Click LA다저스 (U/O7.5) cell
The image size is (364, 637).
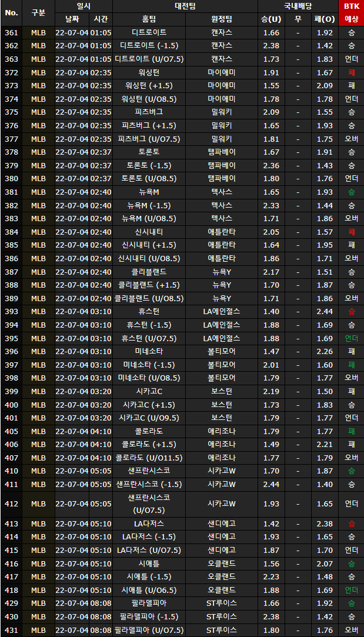(x=149, y=550)
